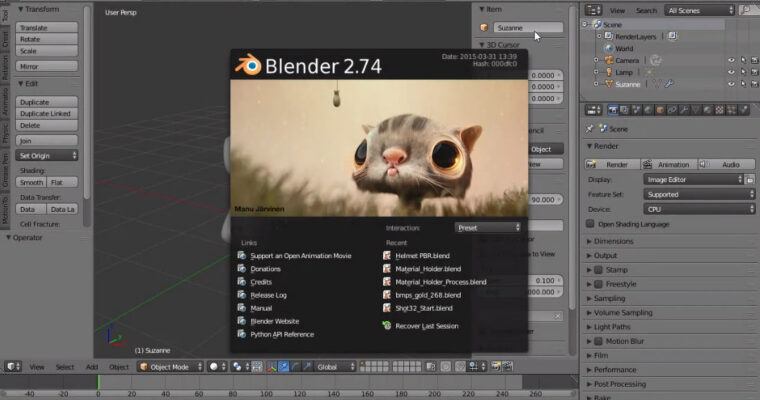The height and width of the screenshot is (400, 760).
Task: Open the Object properties cube tab
Action: point(660,110)
